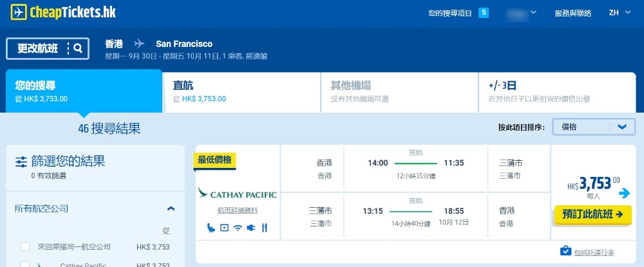Tick the 來回乘搭同一航空公司 checkbox
This screenshot has height=267, width=644.
(x=25, y=246)
